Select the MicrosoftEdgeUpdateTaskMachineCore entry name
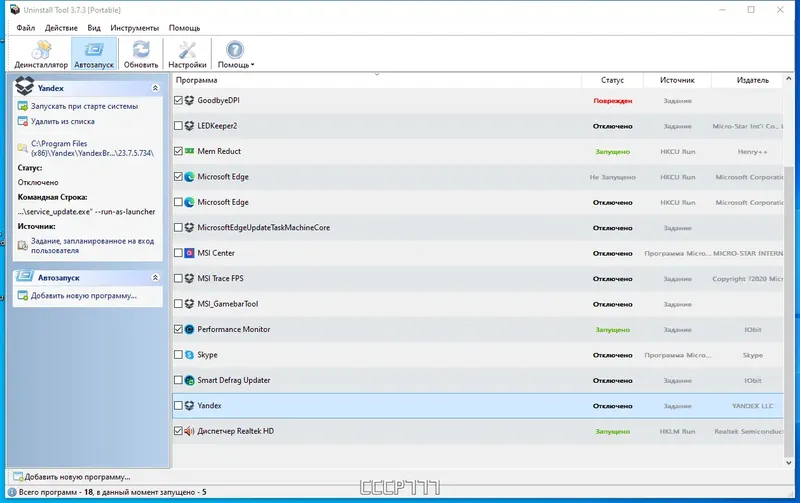 coord(263,228)
